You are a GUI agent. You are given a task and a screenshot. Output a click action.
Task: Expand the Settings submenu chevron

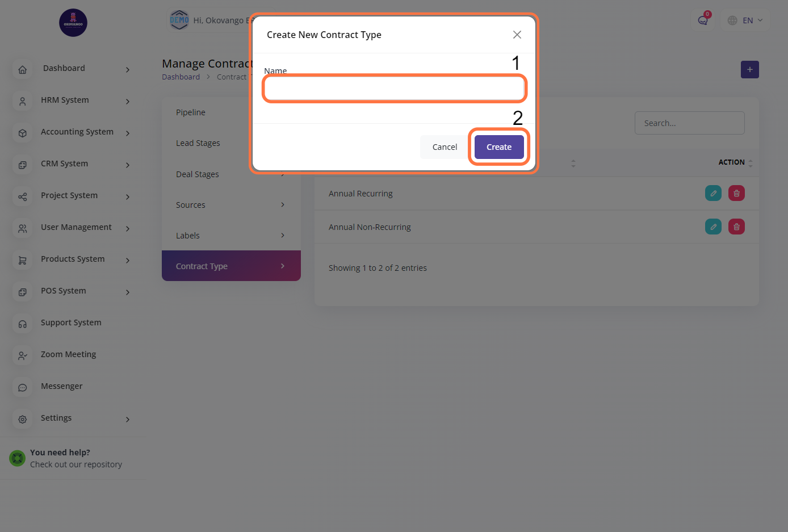pos(128,420)
